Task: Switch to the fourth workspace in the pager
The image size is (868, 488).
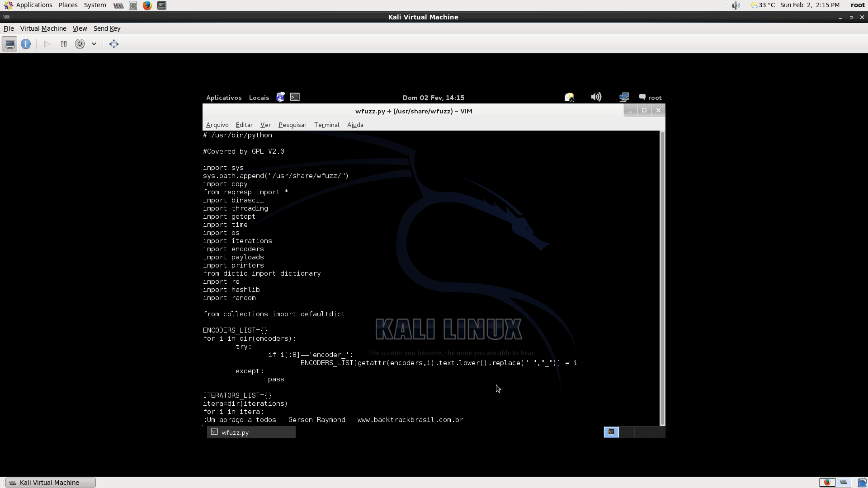Action: click(x=657, y=432)
